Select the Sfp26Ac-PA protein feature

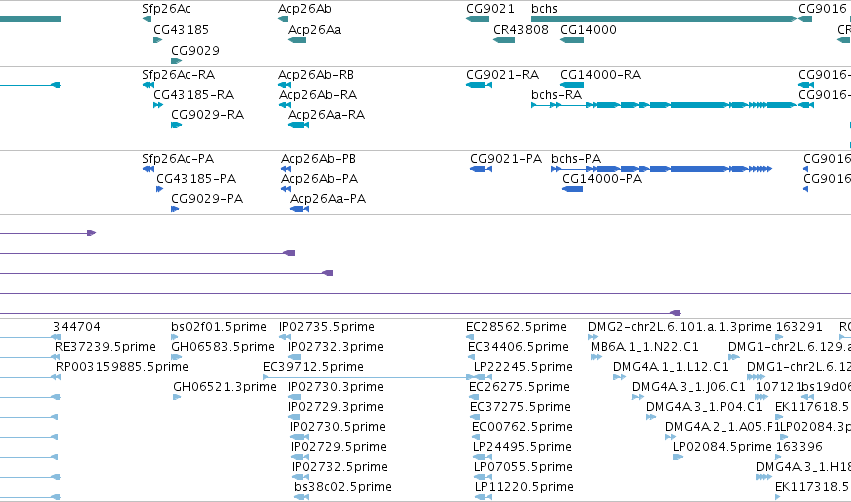(x=148, y=169)
